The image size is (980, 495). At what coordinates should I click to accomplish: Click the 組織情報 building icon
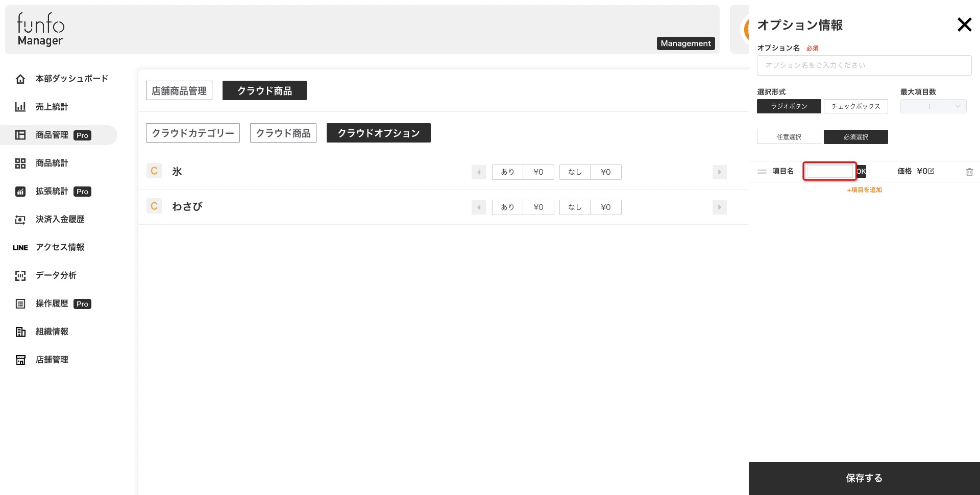pos(20,332)
